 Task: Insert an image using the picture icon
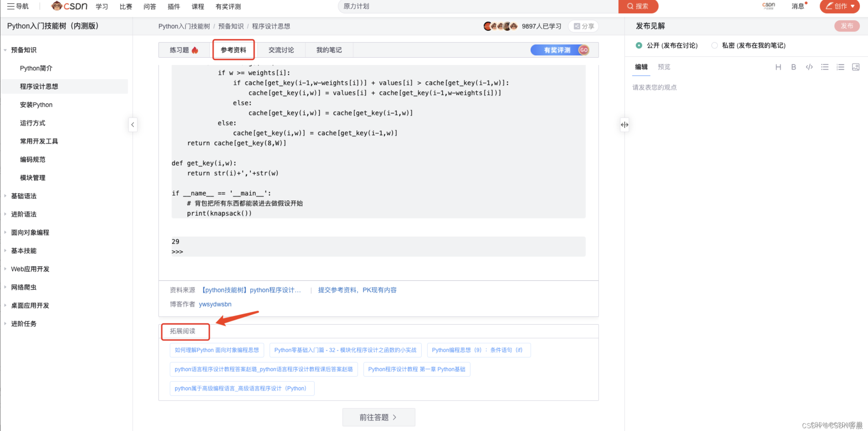coord(856,67)
